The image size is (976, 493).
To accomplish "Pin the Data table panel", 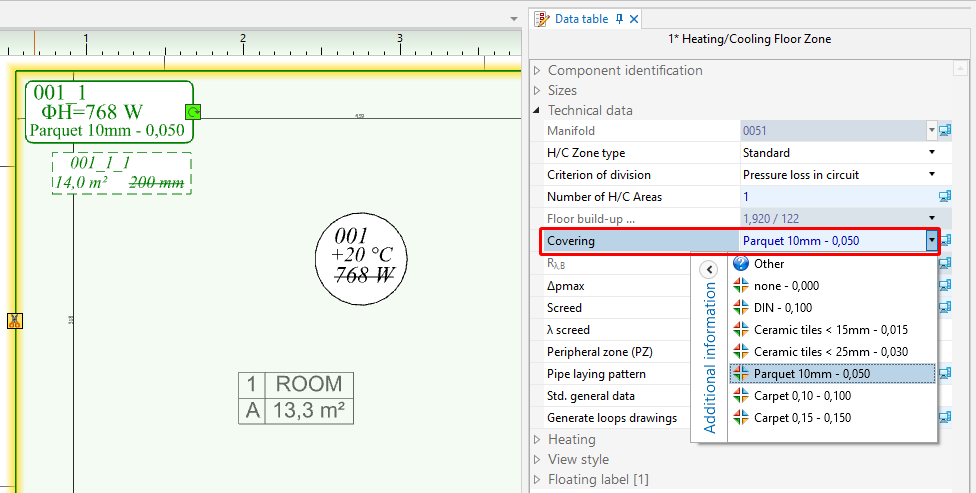I will pos(620,19).
